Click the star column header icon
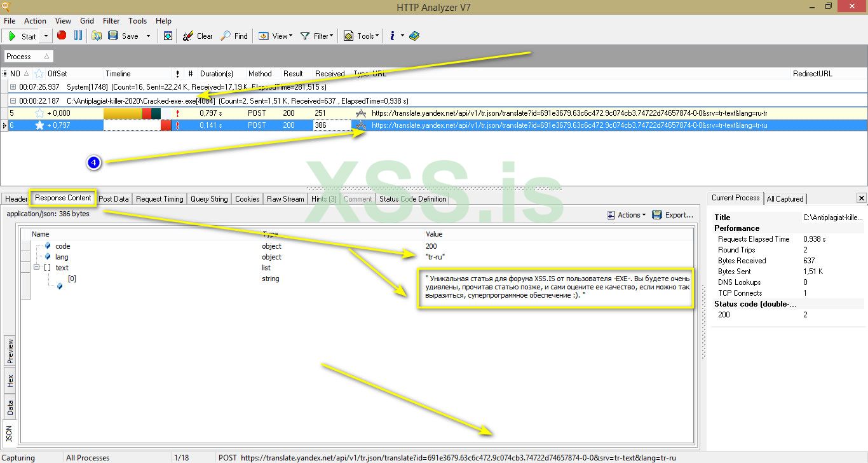Screen dimensions: 868x463 point(39,74)
